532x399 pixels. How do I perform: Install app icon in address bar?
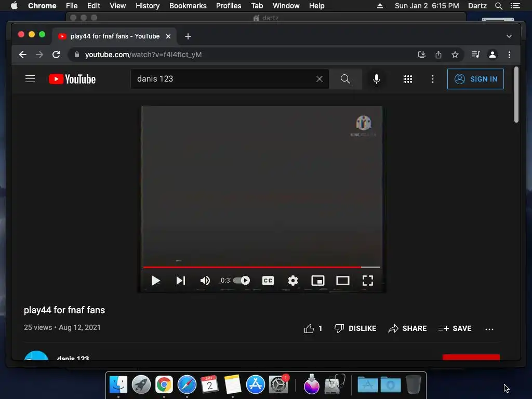pos(422,55)
